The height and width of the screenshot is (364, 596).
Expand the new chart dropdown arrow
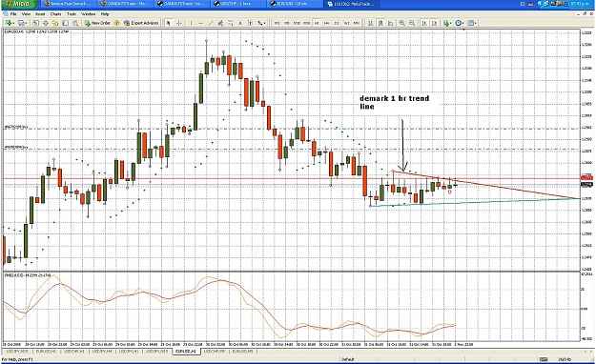tap(13, 23)
